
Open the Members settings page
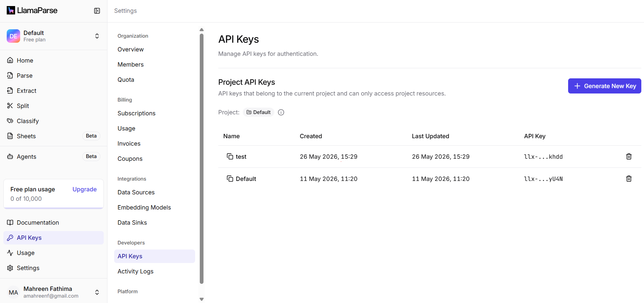pos(131,65)
